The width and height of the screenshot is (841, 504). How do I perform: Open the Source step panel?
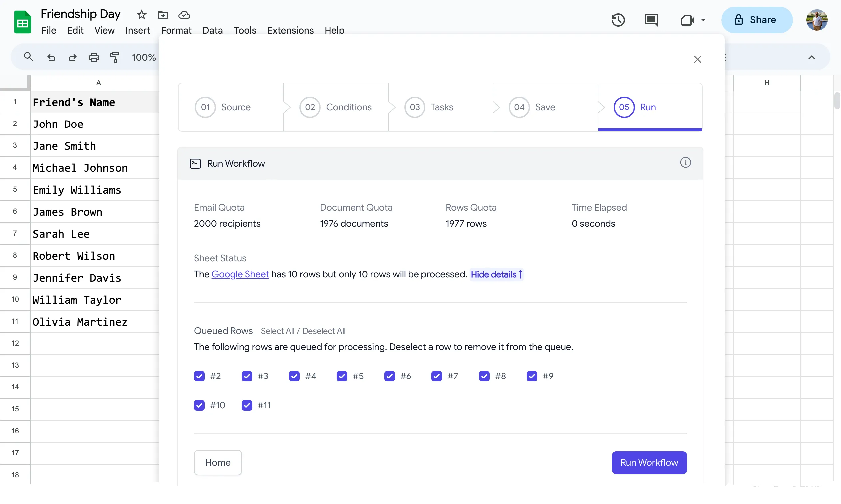(234, 107)
